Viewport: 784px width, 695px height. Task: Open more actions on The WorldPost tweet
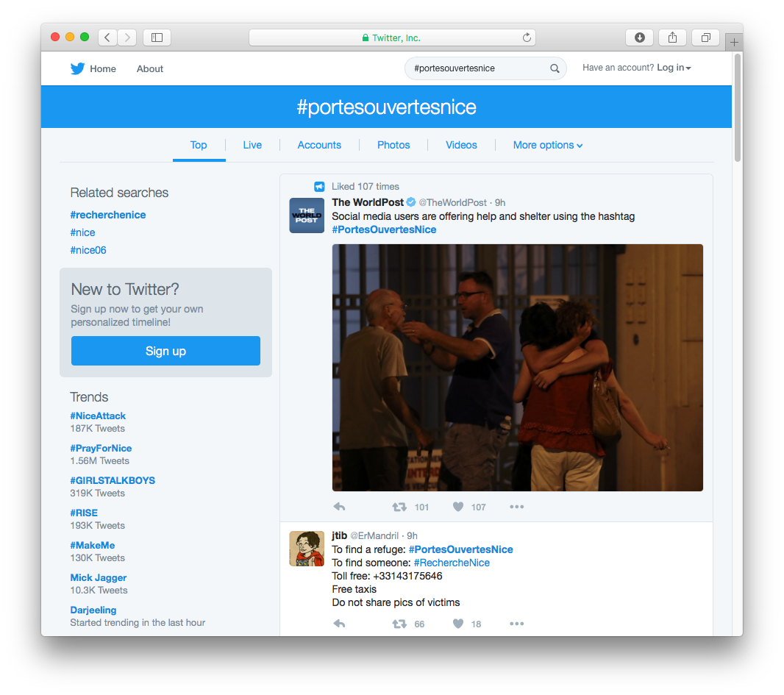(x=516, y=507)
